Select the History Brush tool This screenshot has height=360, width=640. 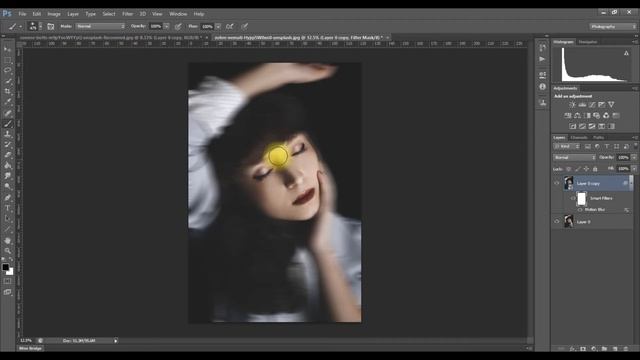[x=7, y=145]
